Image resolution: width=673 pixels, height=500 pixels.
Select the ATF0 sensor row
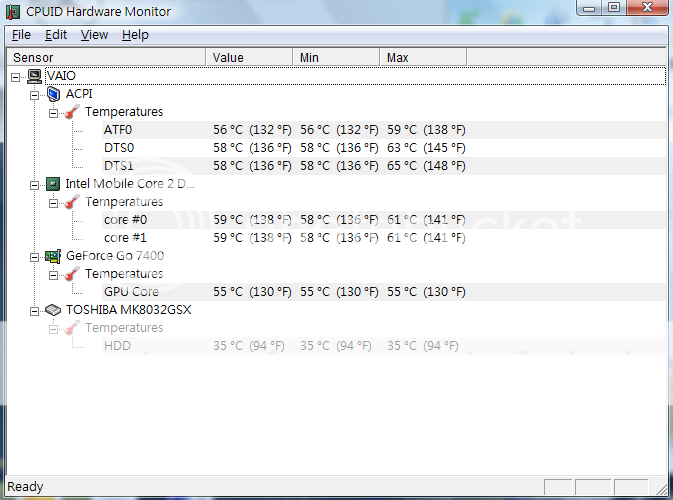[x=384, y=130]
